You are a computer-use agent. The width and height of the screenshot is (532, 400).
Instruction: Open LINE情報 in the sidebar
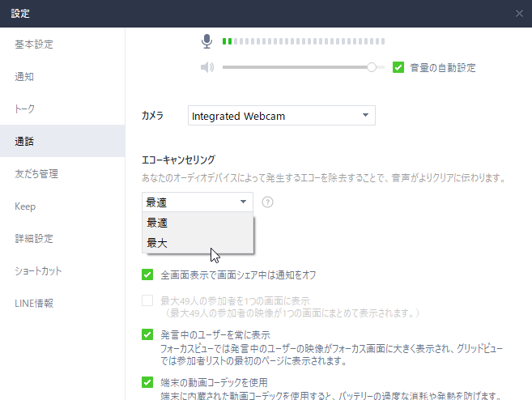(x=62, y=304)
